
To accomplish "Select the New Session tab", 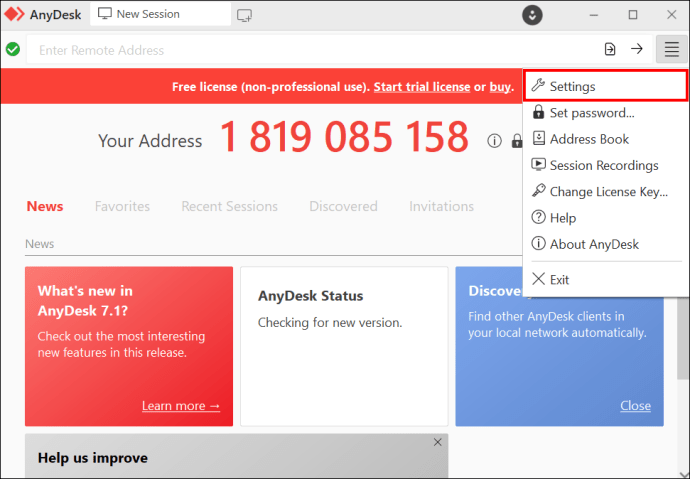I will pyautogui.click(x=160, y=15).
